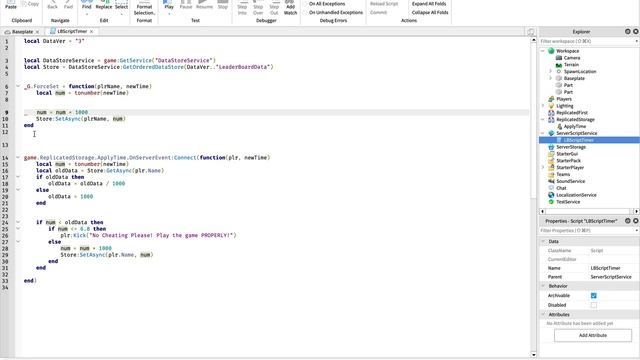Expand the StarterPlayer node
Viewport: 640px width, 360px height.
(543, 167)
